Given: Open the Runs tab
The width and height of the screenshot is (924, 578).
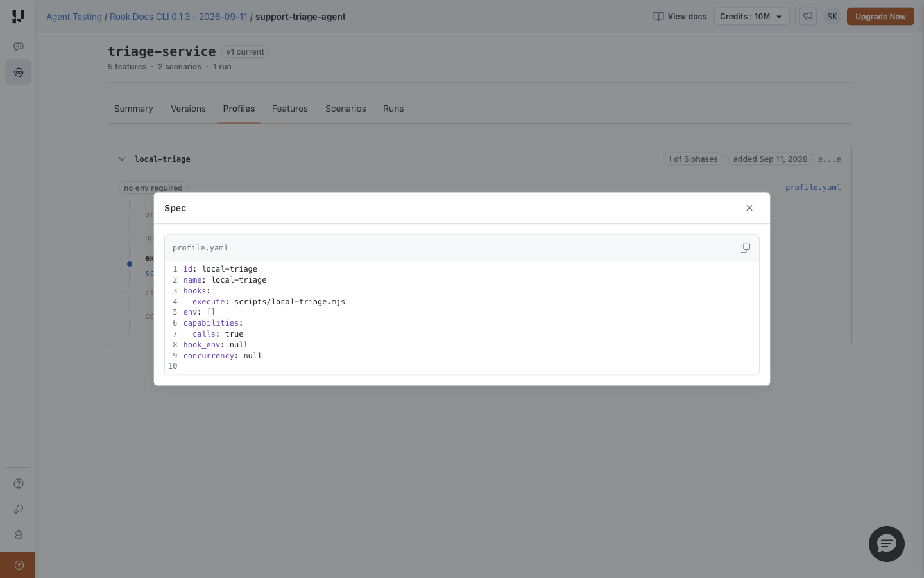Looking at the screenshot, I should (x=393, y=109).
